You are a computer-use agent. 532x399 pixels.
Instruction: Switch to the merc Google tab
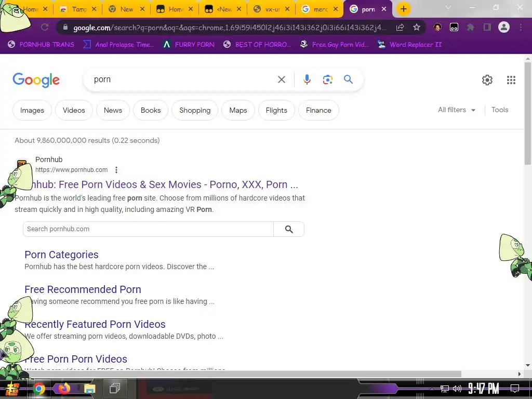(x=320, y=9)
